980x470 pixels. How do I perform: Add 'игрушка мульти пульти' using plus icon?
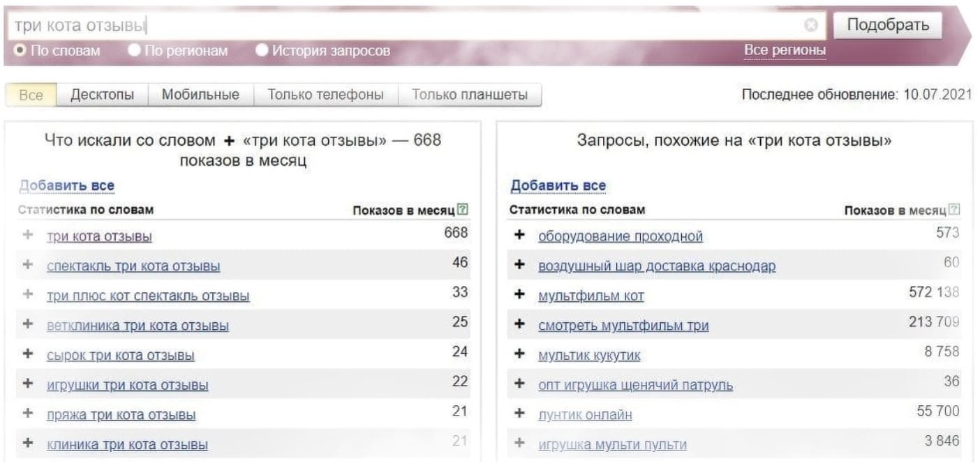(x=519, y=444)
